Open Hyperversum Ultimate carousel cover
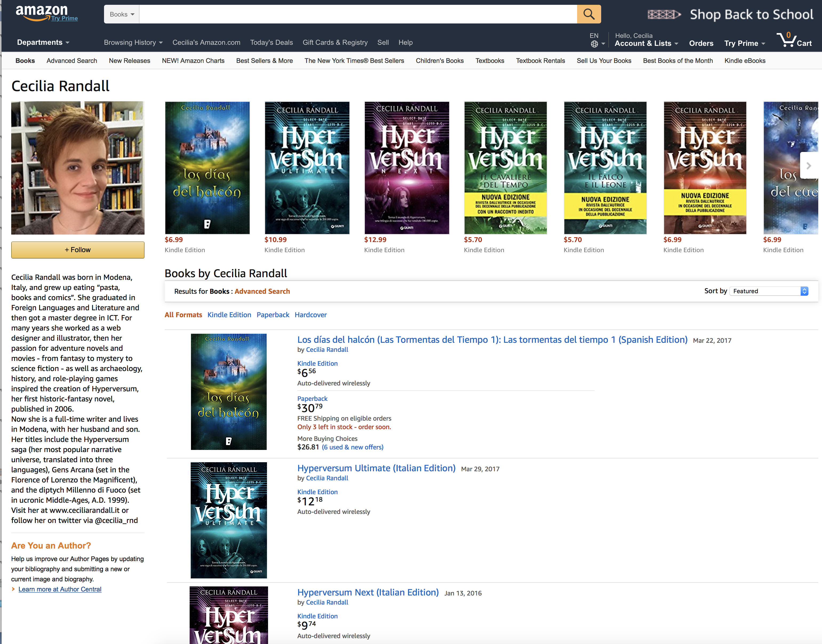 coord(307,168)
